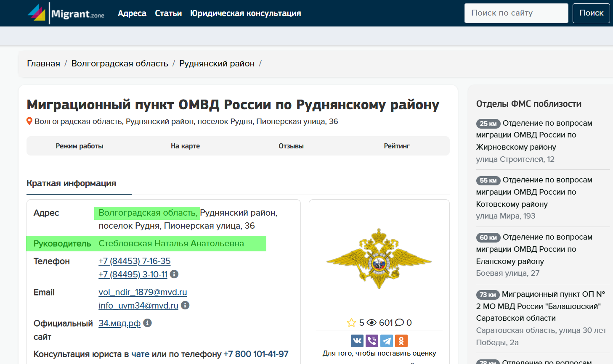Image resolution: width=613 pixels, height=364 pixels.
Task: Call the number +7 (84453) 7-16-35 link
Action: 134,261
